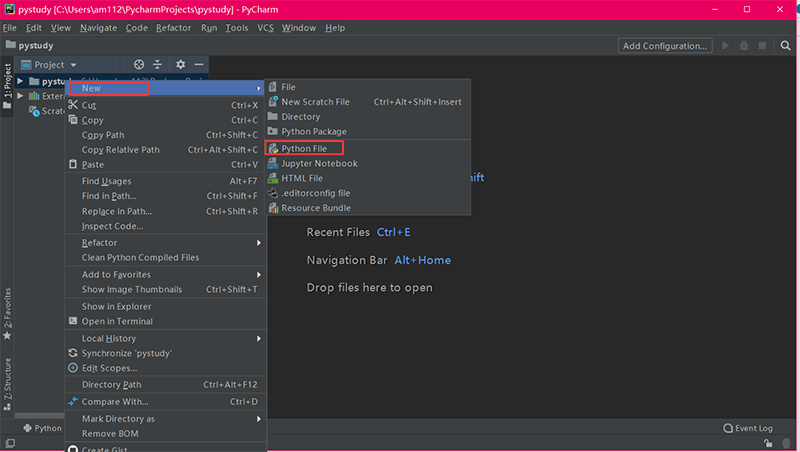Viewport: 800px width, 452px height.
Task: Open the Tools menu
Action: pos(237,28)
